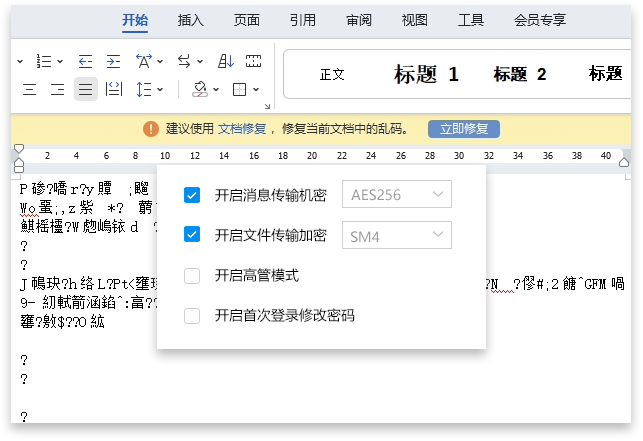Increase paragraph indent
The width and height of the screenshot is (643, 441).
point(113,62)
